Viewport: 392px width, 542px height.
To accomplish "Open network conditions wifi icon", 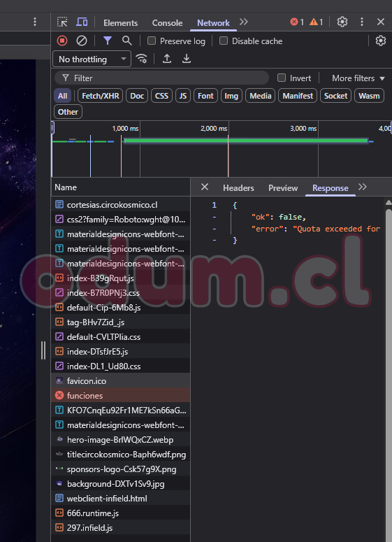I will click(141, 59).
